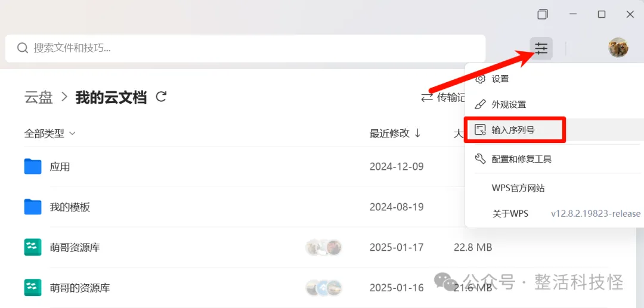Click the 传输记录 transfer arrows icon
644x308 pixels.
[427, 98]
